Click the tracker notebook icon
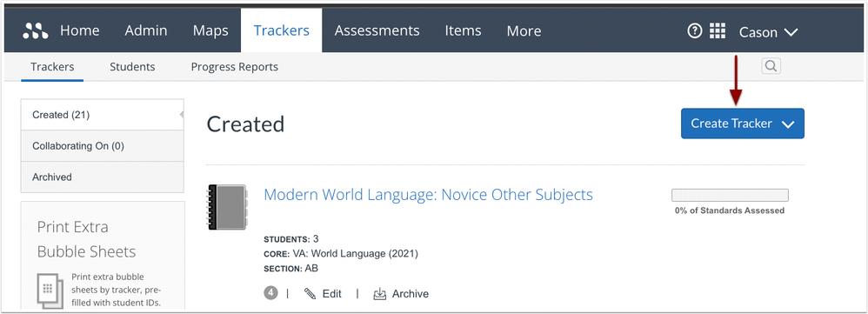868x314 pixels. (227, 207)
